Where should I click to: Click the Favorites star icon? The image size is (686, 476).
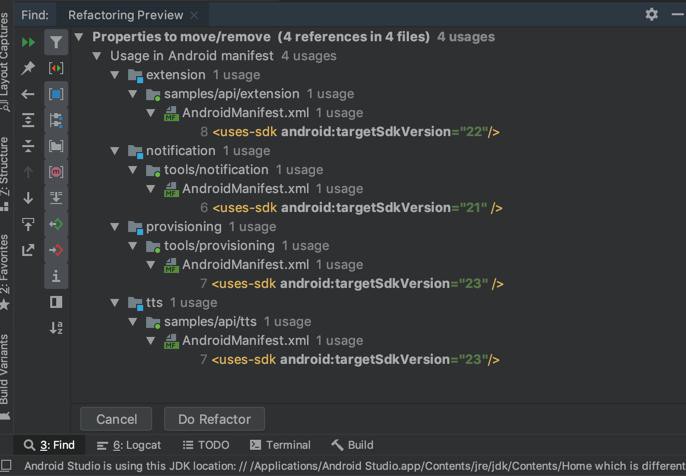(4, 304)
